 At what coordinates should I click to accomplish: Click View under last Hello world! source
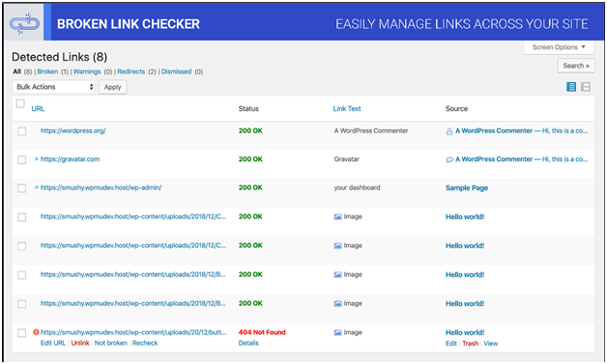[x=491, y=344]
